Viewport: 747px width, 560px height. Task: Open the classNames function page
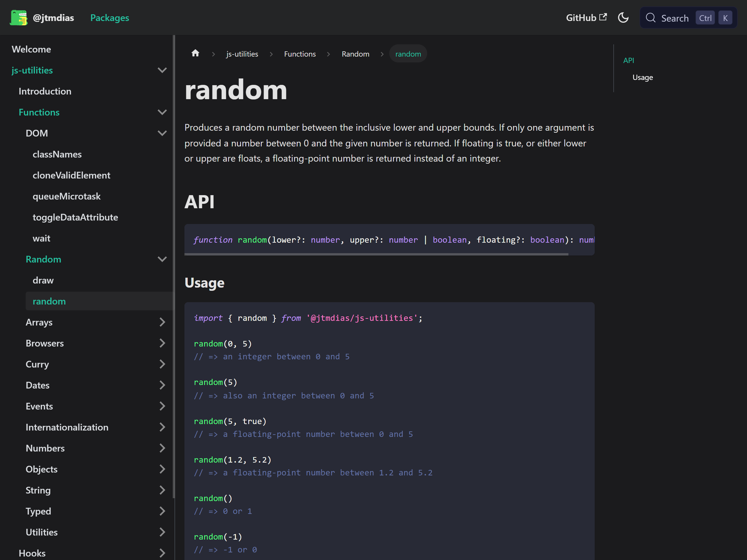tap(57, 154)
